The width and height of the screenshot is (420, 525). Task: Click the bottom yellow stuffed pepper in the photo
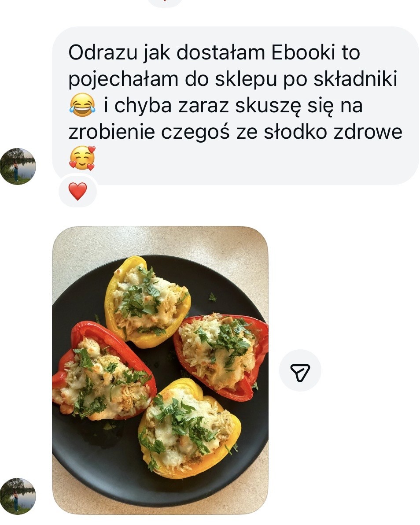click(189, 429)
